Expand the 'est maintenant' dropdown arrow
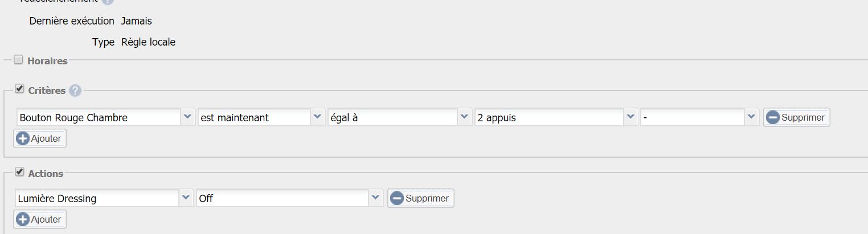868x234 pixels. (x=317, y=117)
